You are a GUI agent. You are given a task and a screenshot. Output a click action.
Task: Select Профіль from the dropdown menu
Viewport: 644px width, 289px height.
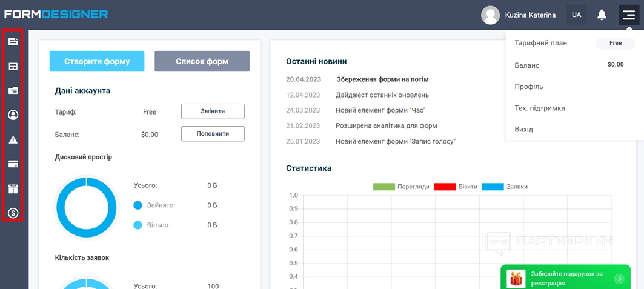529,87
